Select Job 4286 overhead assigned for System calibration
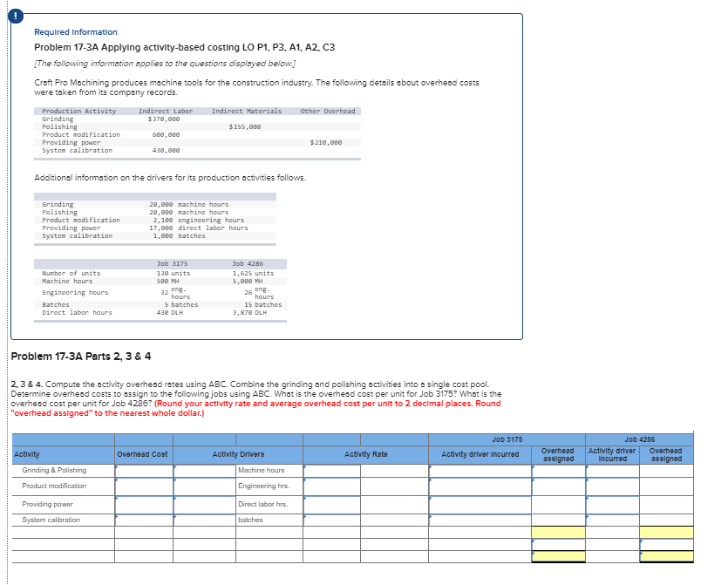The height and width of the screenshot is (585, 728). (666, 520)
